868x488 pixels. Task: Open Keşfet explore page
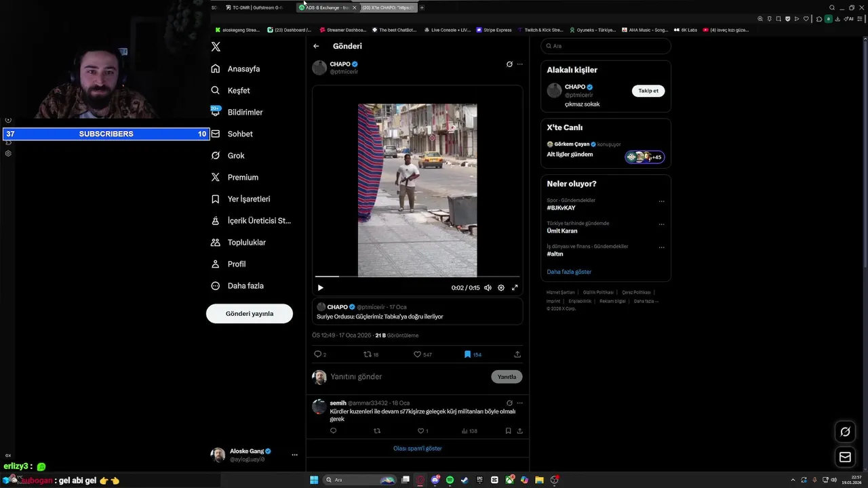pyautogui.click(x=231, y=90)
